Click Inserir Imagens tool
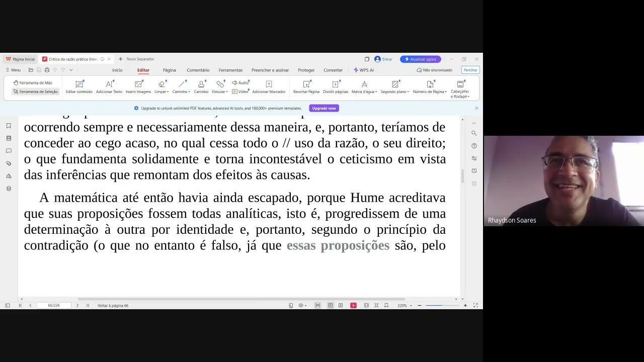The height and width of the screenshot is (362, 644). pyautogui.click(x=138, y=87)
